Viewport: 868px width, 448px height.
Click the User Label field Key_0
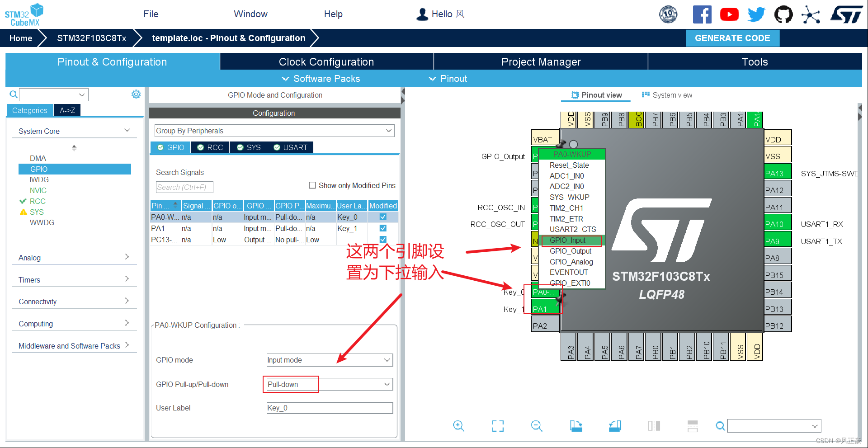pyautogui.click(x=330, y=408)
